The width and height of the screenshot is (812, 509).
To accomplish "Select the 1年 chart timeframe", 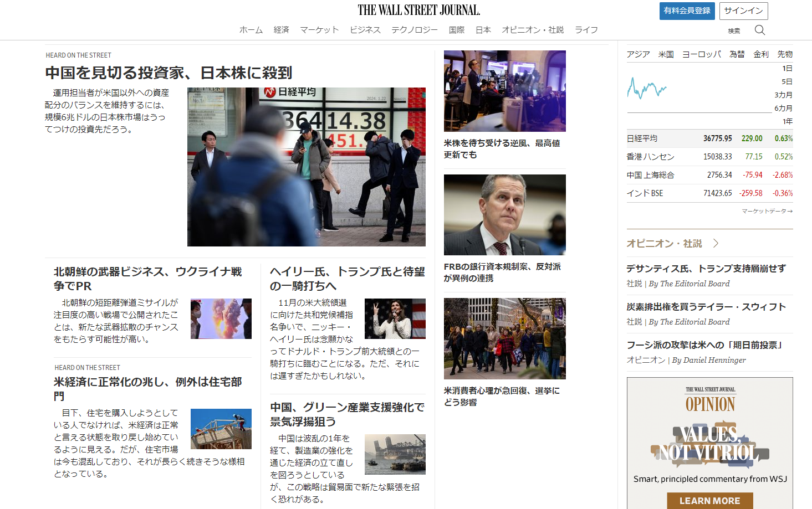I will [x=787, y=122].
